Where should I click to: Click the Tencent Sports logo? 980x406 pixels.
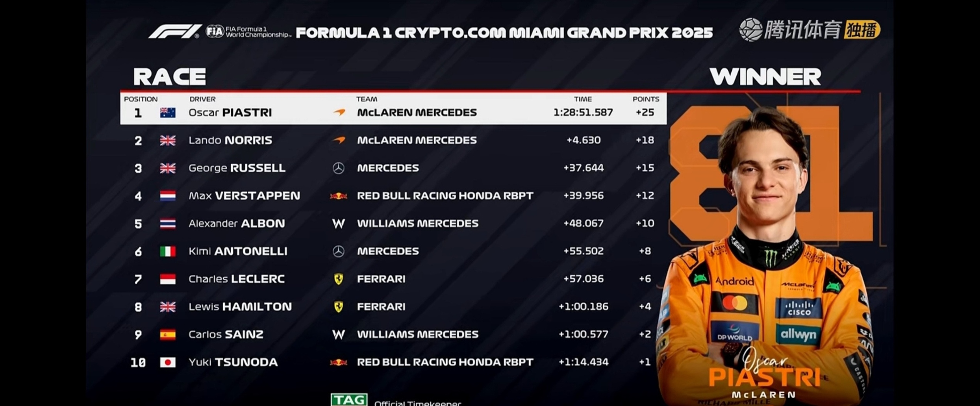click(790, 30)
